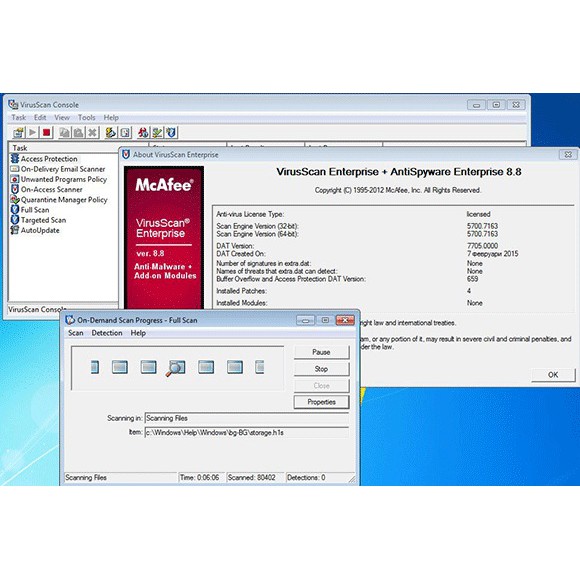Click the AutoUpdate task icon
Viewport: 580px width, 580px height.
pos(15,230)
